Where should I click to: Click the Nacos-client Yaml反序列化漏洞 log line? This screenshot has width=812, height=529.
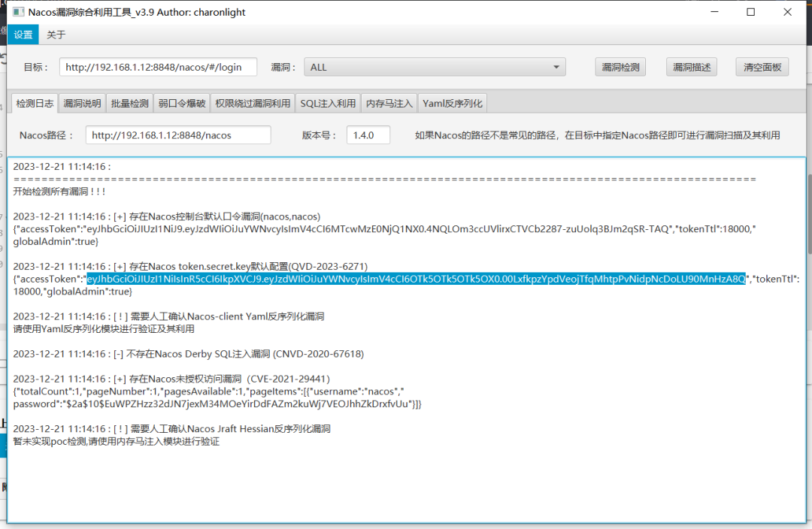click(169, 316)
